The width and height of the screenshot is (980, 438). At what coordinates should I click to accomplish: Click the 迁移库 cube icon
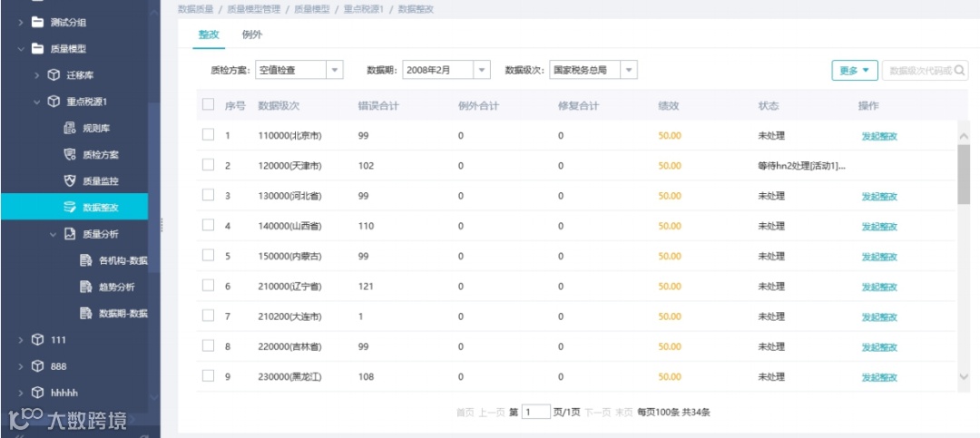(54, 75)
